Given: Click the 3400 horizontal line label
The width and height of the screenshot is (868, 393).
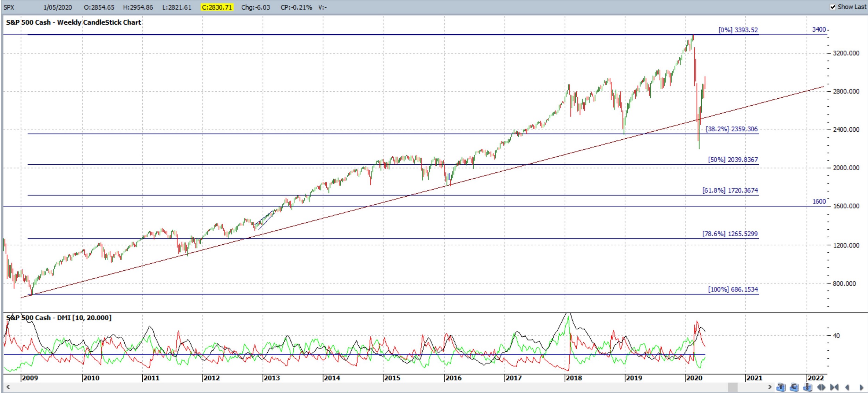Looking at the screenshot, I should (x=819, y=30).
